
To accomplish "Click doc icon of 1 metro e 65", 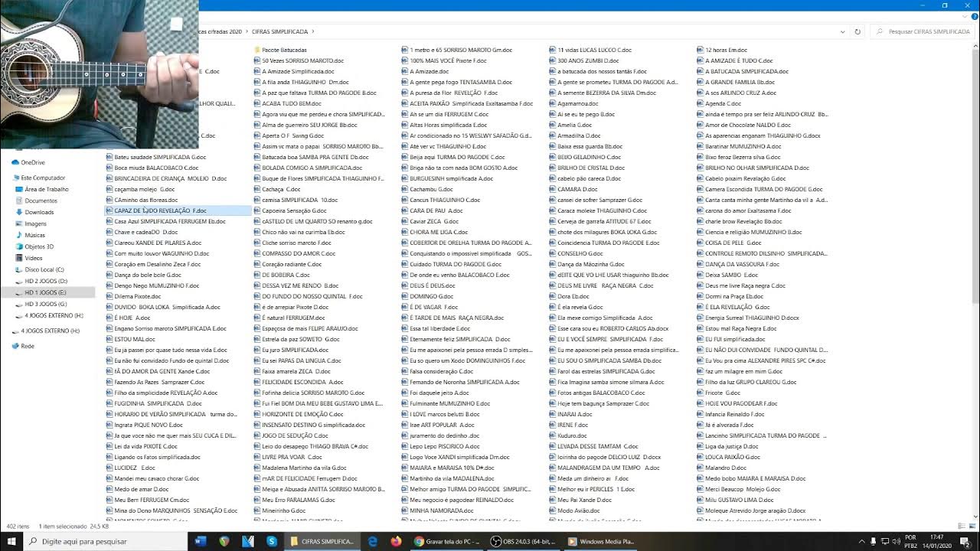I will (x=405, y=50).
